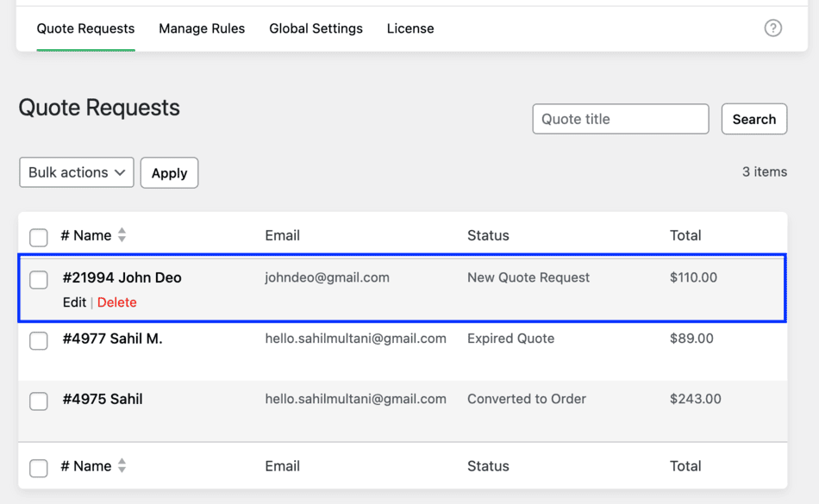The image size is (819, 504).
Task: Click the Status column header at top
Action: (x=488, y=235)
